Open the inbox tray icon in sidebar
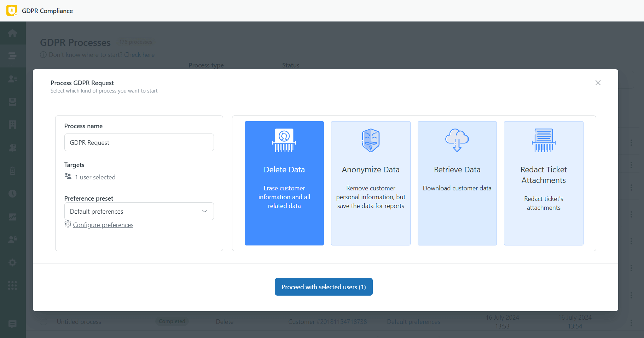The image size is (644, 338). coord(12,102)
